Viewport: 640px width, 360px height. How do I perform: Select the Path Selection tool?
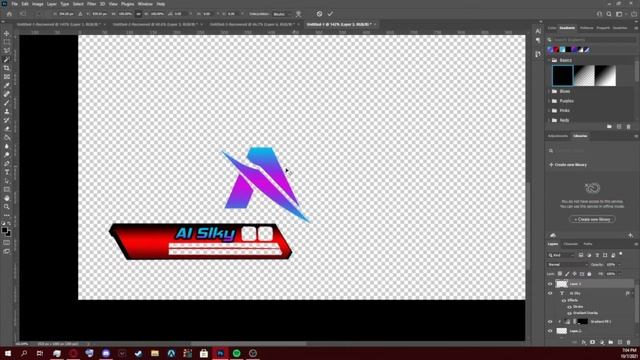point(7,181)
